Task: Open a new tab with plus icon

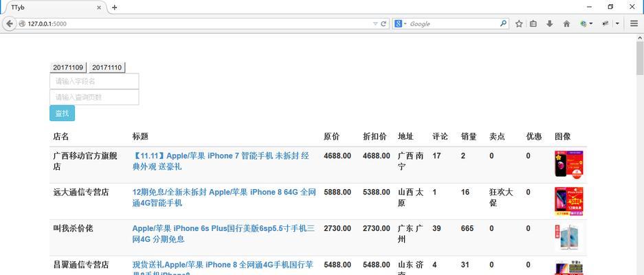Action: pos(114,8)
